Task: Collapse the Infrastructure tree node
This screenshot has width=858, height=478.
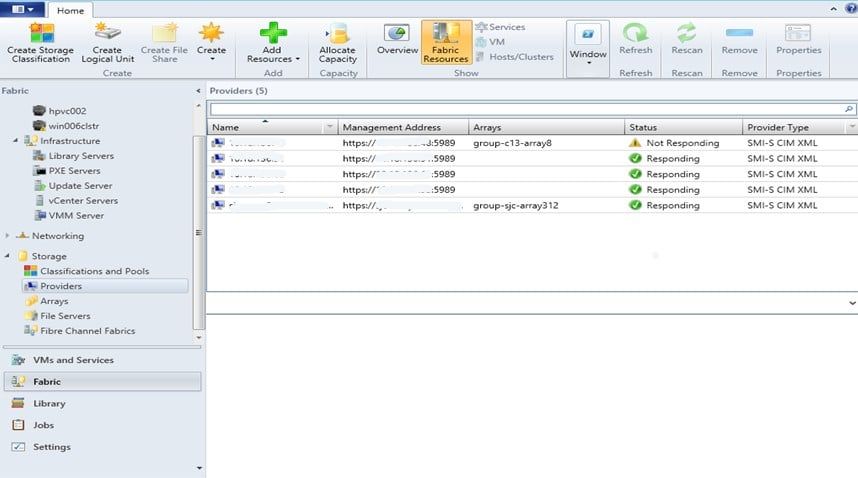Action: (x=17, y=141)
